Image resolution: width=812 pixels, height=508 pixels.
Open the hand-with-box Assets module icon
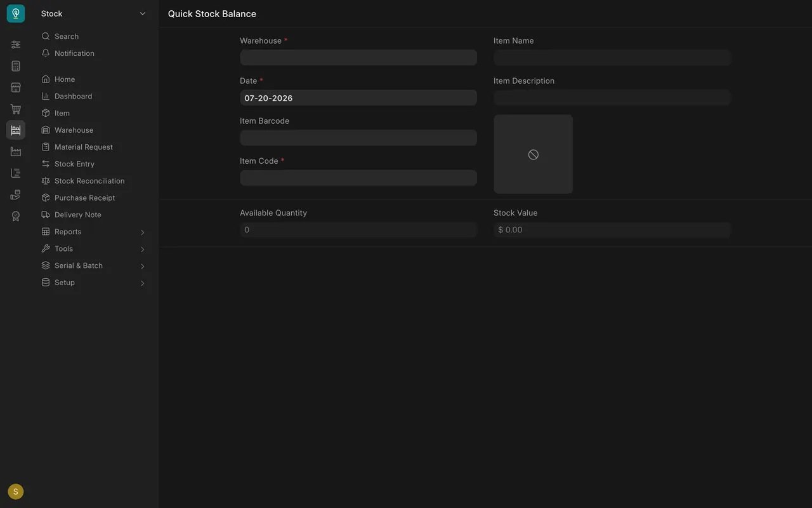[16, 195]
